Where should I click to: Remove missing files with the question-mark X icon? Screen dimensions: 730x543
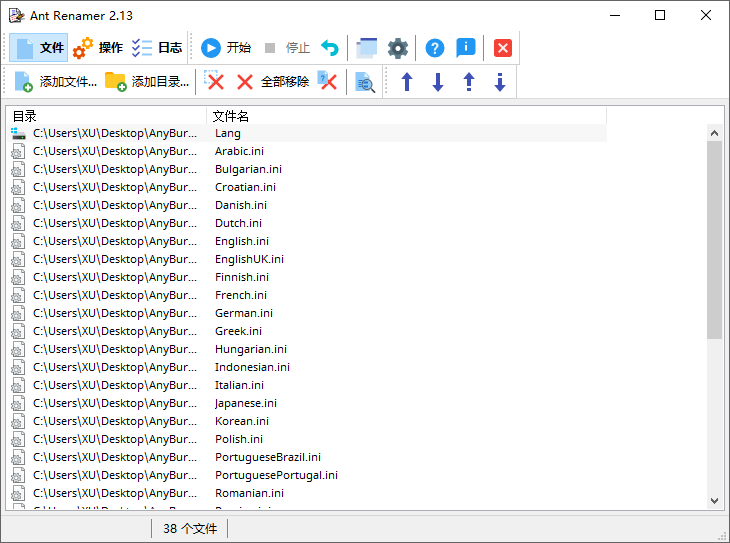click(x=328, y=81)
